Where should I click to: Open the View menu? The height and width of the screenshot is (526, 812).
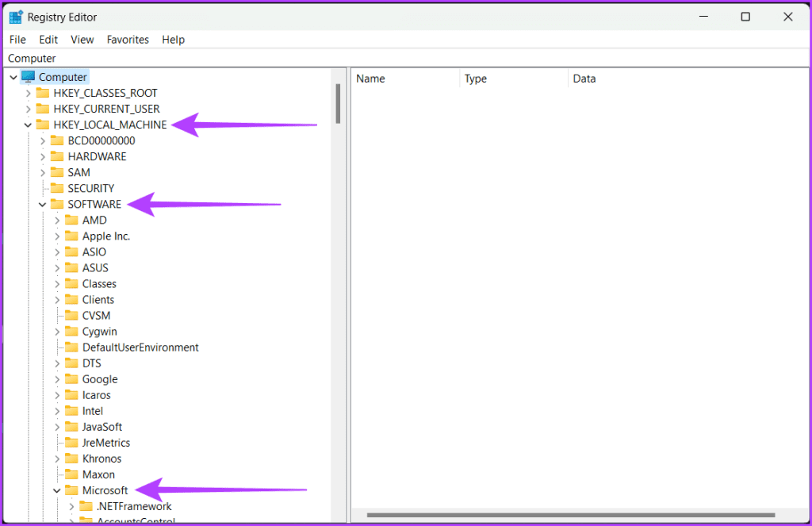click(82, 40)
